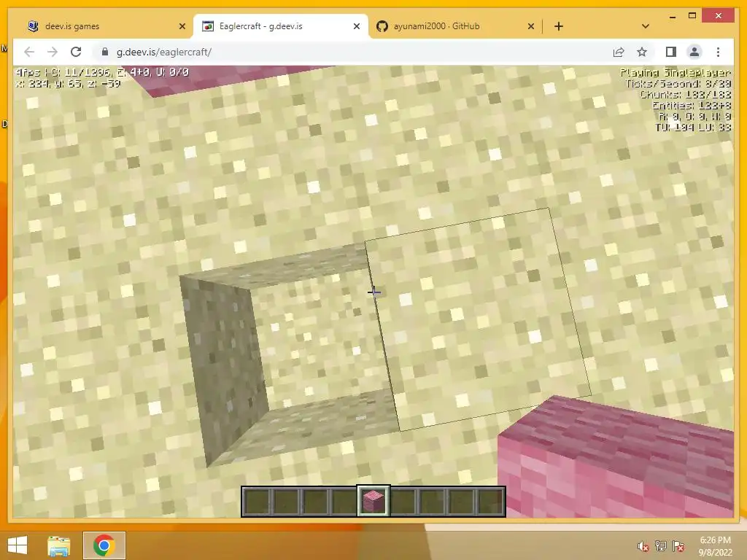Open the Chrome three-dot menu
Image resolution: width=747 pixels, height=560 pixels.
(718, 52)
